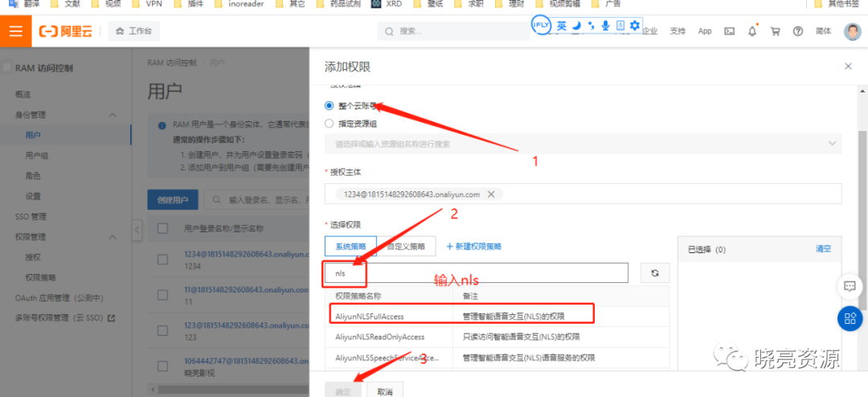Image resolution: width=868 pixels, height=397 pixels.
Task: Open the help question mark icon
Action: 798,31
